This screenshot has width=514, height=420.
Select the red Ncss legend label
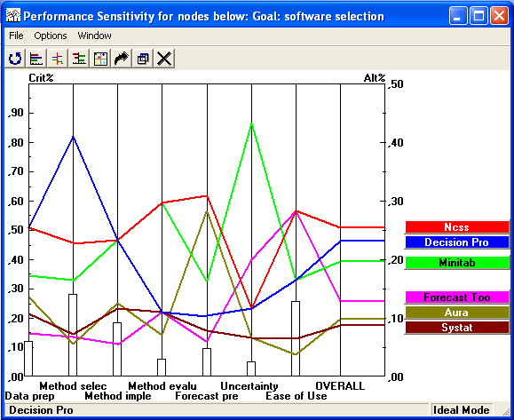pos(456,227)
